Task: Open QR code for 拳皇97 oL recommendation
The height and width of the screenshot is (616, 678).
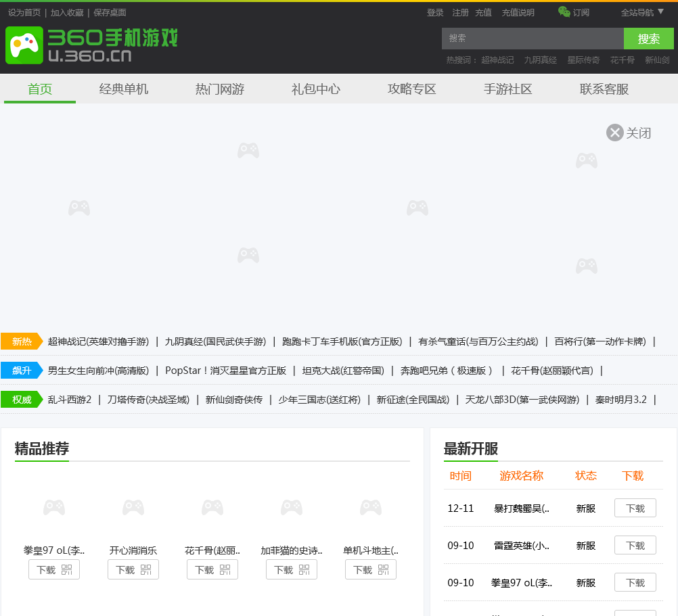Action: (66, 570)
